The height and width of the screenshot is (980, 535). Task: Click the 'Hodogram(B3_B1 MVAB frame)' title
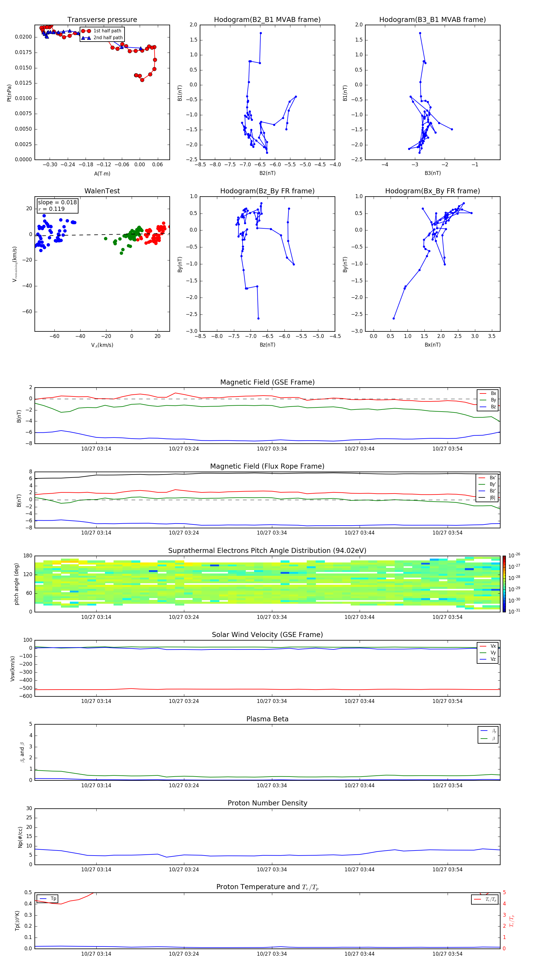point(432,19)
